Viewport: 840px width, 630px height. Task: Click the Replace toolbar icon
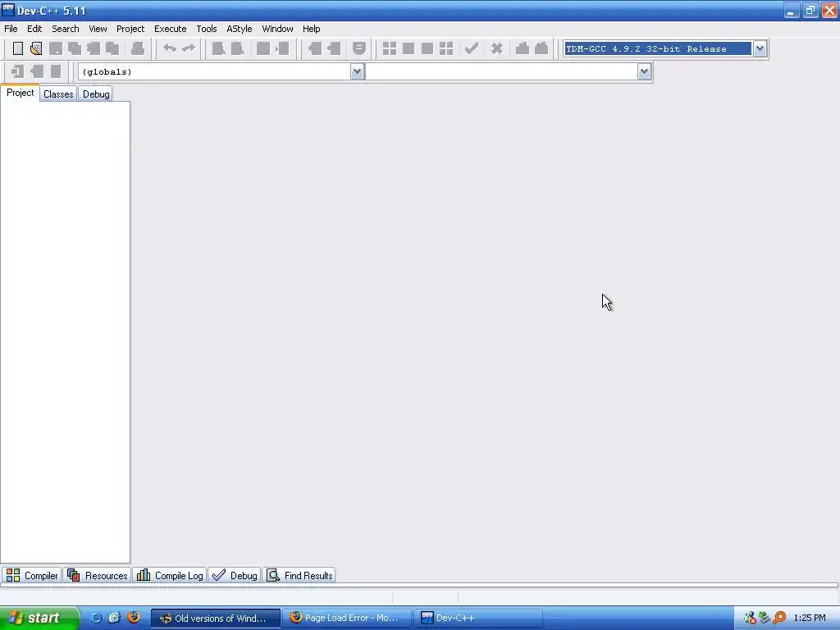[237, 48]
